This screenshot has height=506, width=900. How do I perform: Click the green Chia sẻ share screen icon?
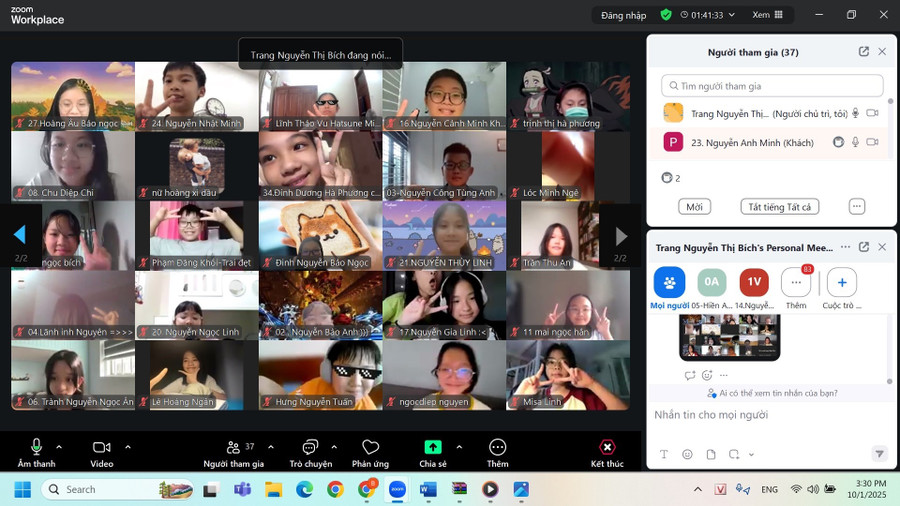(x=433, y=447)
